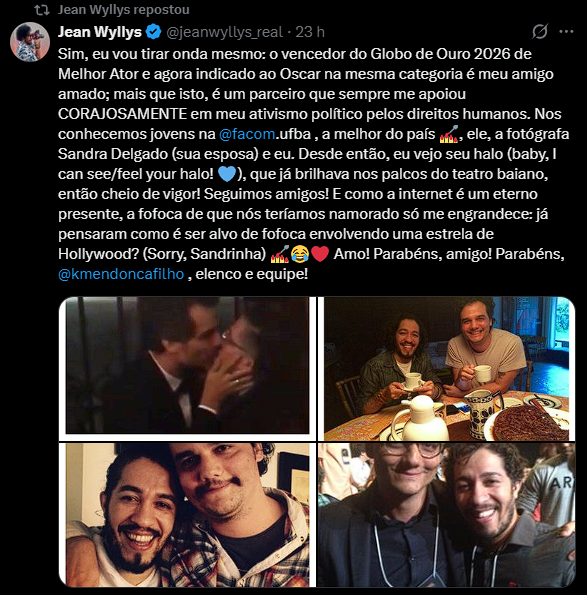Viewport: 587px width, 595px height.
Task: Open the @facom mention link
Action: (x=247, y=134)
